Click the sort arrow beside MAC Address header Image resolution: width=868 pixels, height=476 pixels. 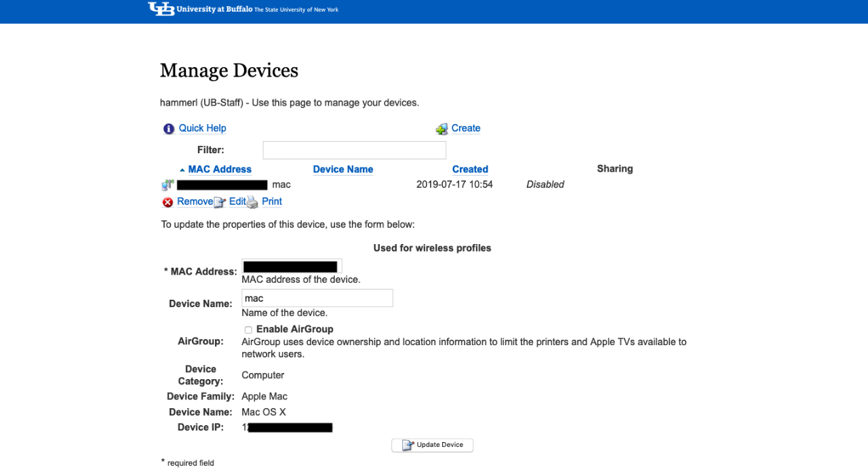(x=182, y=170)
